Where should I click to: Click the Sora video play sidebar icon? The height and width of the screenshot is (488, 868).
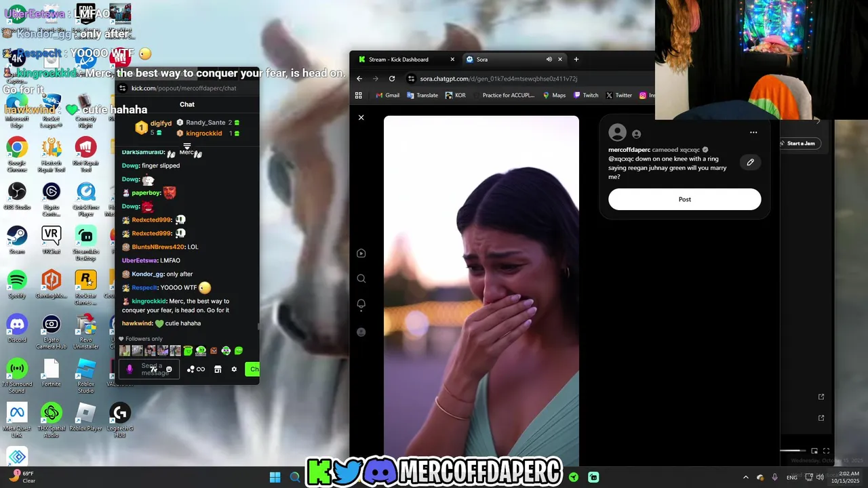tap(361, 253)
